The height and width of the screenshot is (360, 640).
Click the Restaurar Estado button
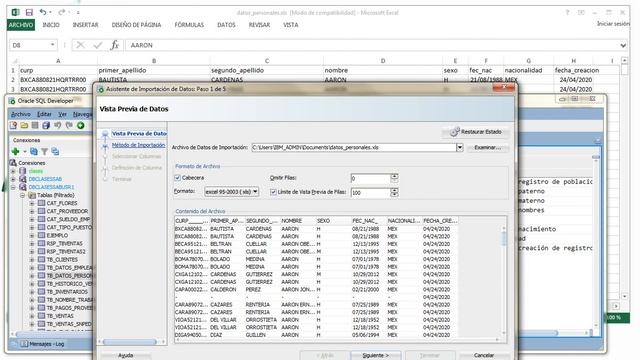tap(476, 132)
